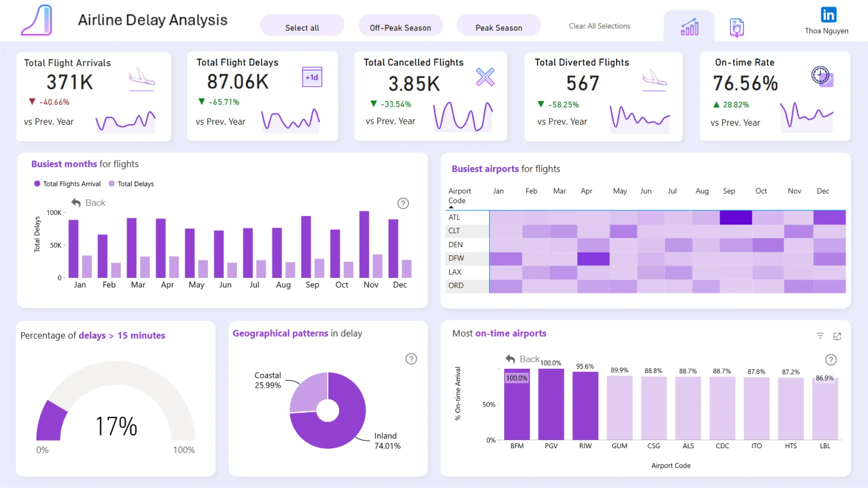The height and width of the screenshot is (488, 868).
Task: Switch to the bar chart dashboard page icon
Action: 689,27
